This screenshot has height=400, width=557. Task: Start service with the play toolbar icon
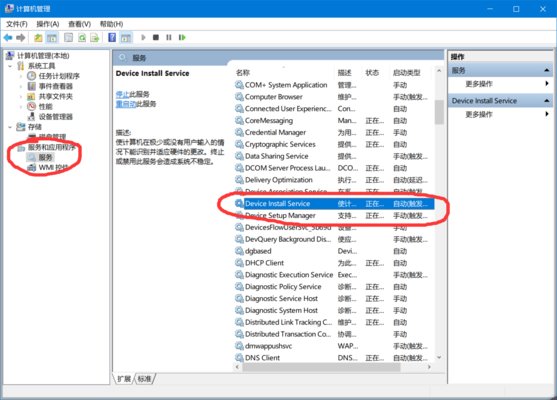[143, 37]
